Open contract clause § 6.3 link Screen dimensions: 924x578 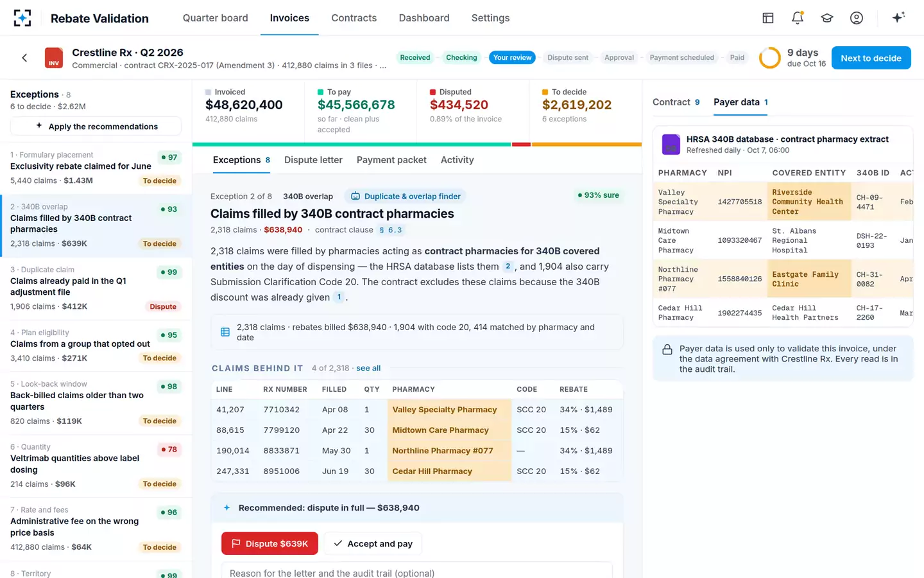pyautogui.click(x=391, y=230)
